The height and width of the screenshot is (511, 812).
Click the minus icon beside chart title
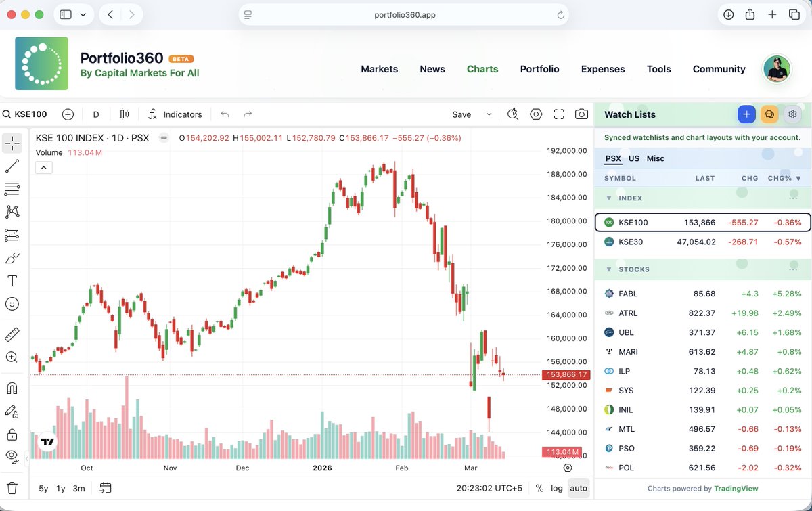[164, 138]
